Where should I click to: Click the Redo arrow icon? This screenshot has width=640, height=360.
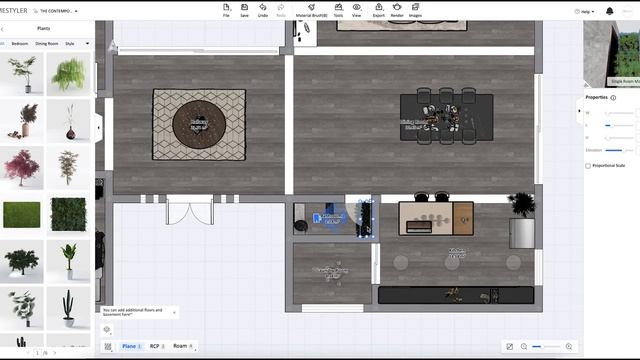(281, 8)
